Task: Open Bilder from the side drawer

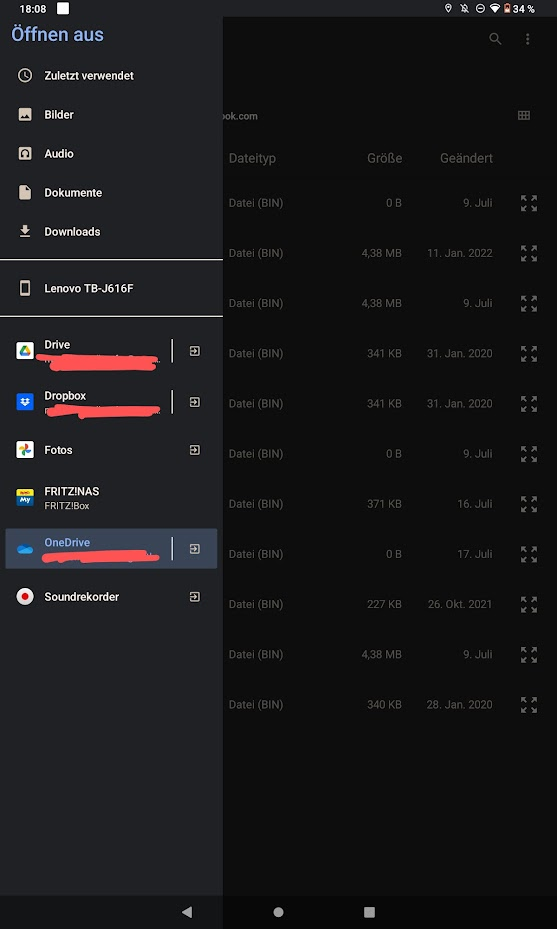Action: pyautogui.click(x=111, y=115)
